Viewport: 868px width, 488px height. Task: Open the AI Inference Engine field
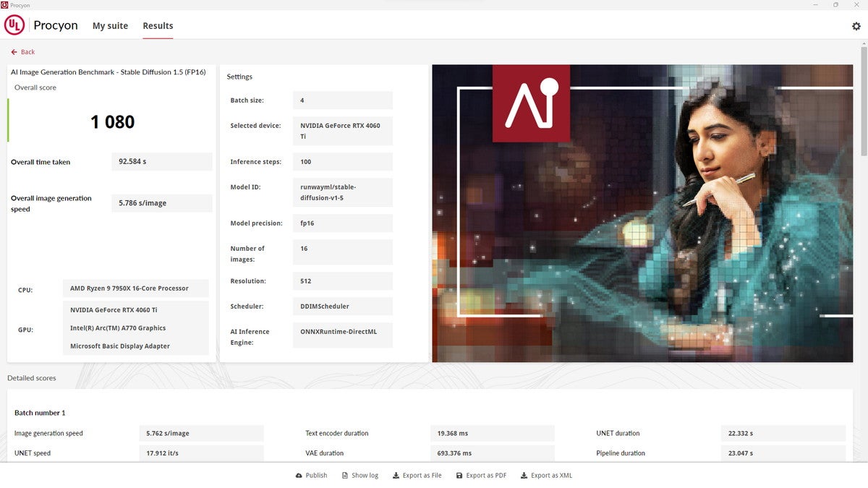tap(342, 335)
